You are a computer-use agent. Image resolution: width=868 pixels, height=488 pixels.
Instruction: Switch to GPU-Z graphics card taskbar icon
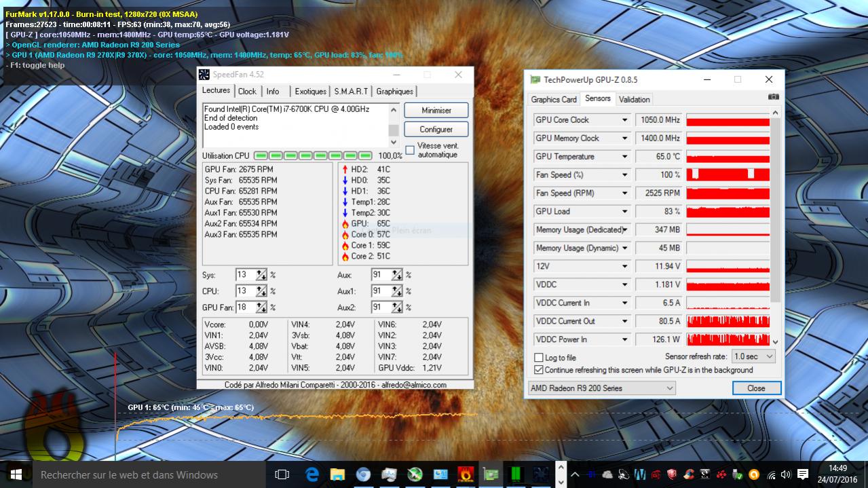(x=491, y=474)
